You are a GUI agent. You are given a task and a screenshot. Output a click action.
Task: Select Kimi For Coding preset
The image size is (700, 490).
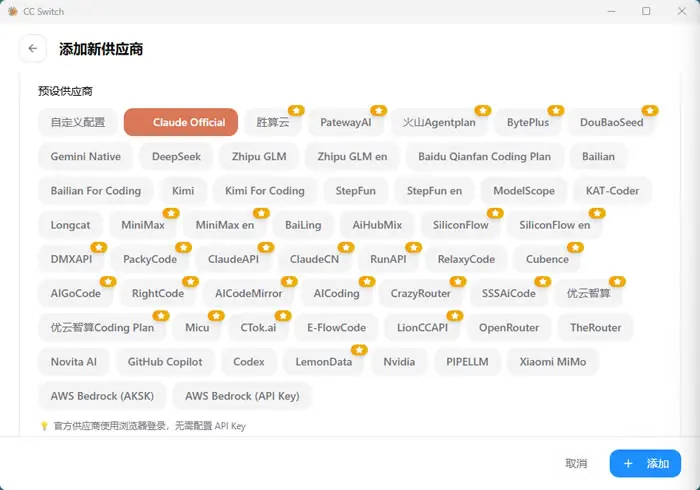(x=265, y=191)
